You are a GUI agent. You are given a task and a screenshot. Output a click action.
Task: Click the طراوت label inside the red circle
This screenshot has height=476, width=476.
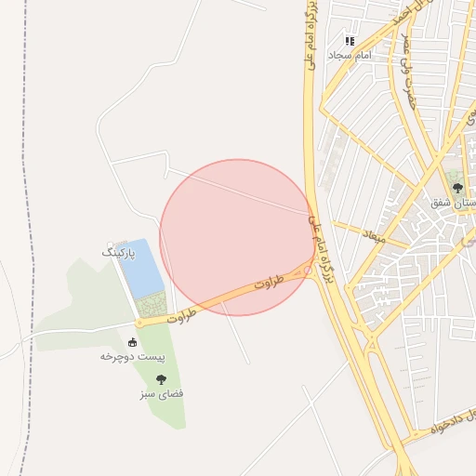[269, 283]
